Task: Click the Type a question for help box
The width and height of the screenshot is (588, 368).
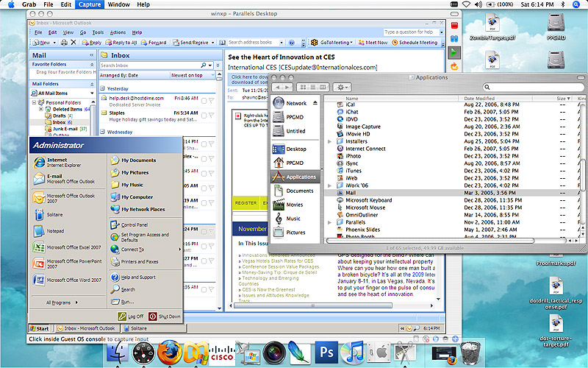Action: pos(411,32)
